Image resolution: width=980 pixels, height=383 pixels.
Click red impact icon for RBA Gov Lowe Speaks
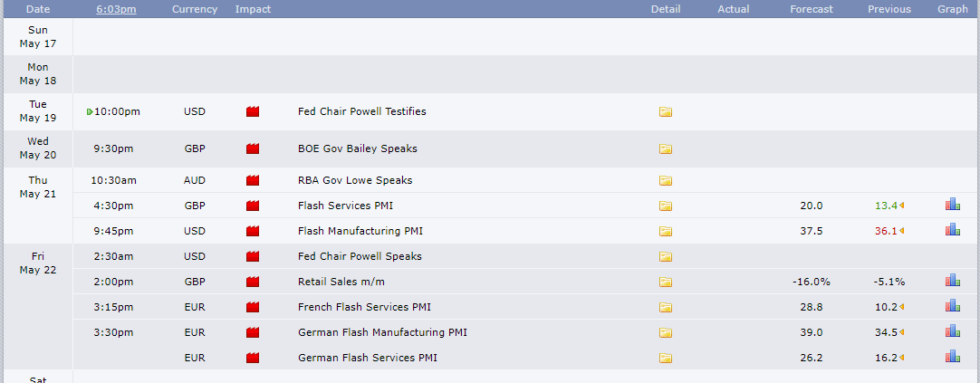coord(253,180)
